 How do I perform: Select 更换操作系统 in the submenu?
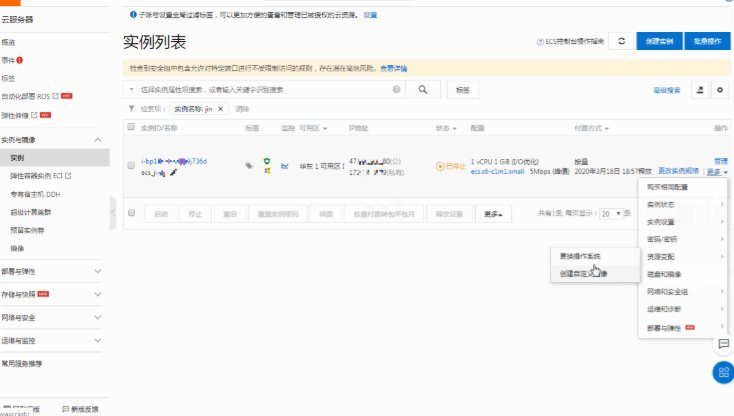coord(580,256)
